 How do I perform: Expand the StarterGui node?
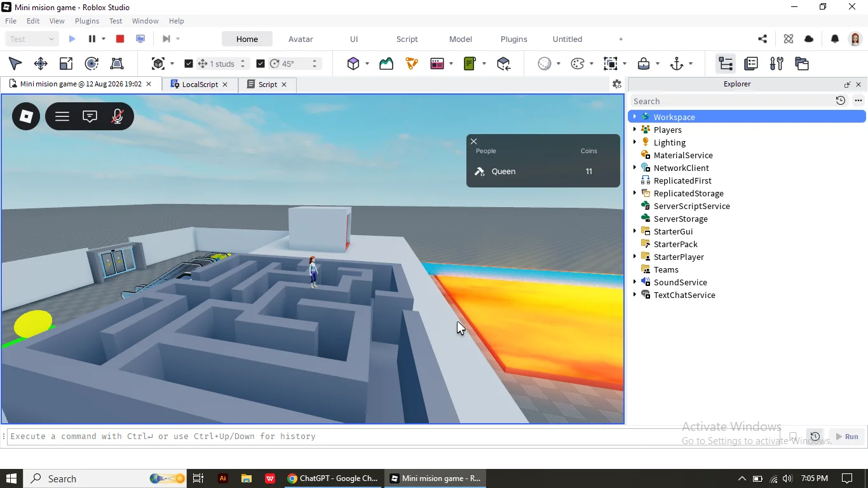coord(634,231)
